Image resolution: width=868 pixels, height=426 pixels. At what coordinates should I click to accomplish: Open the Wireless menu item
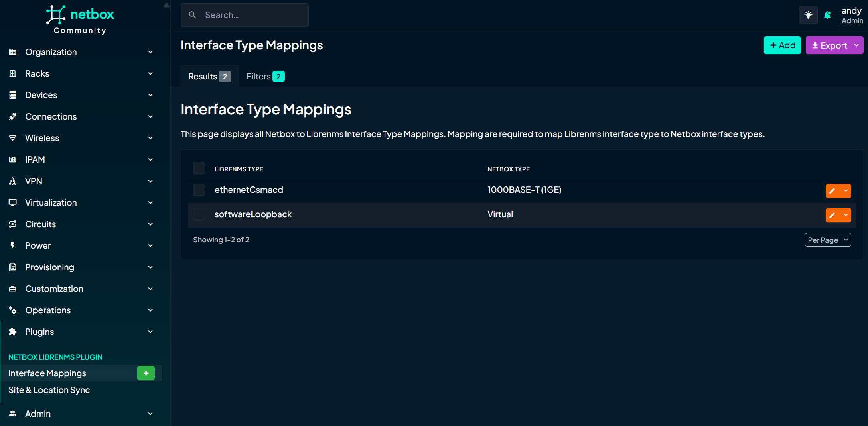coord(42,138)
